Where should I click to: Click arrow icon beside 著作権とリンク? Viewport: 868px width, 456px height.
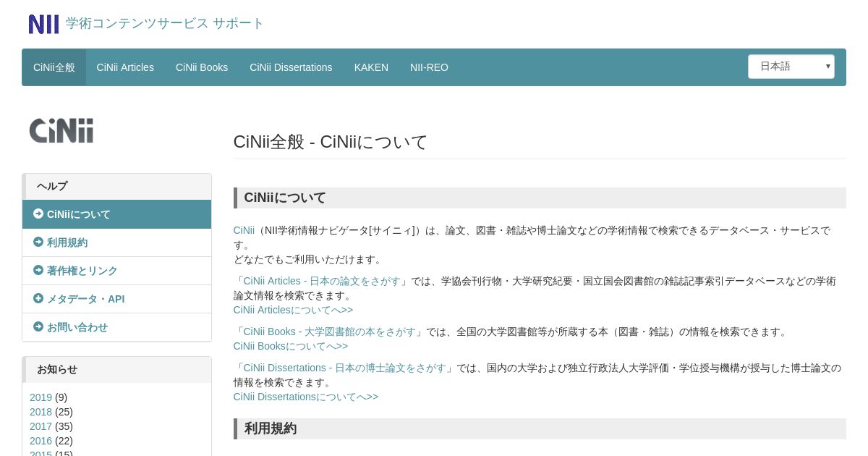click(38, 271)
